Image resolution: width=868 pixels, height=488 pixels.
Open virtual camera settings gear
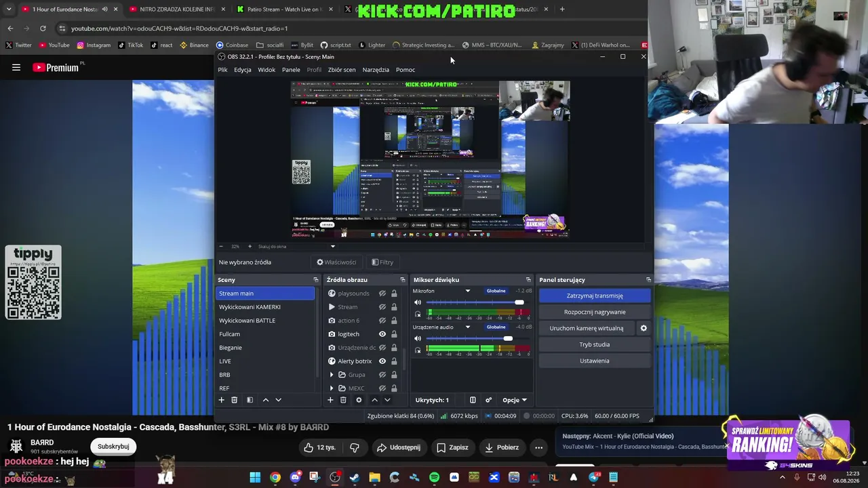tap(644, 328)
